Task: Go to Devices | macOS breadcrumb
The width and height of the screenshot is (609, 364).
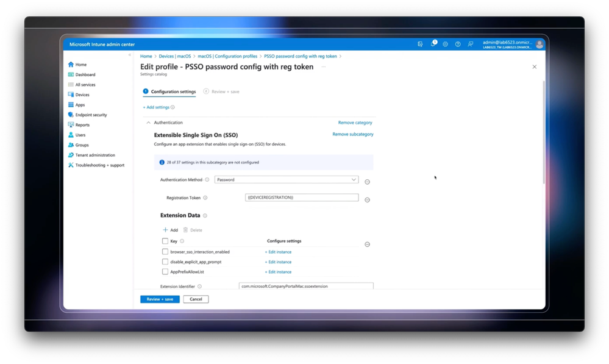Action: tap(175, 56)
